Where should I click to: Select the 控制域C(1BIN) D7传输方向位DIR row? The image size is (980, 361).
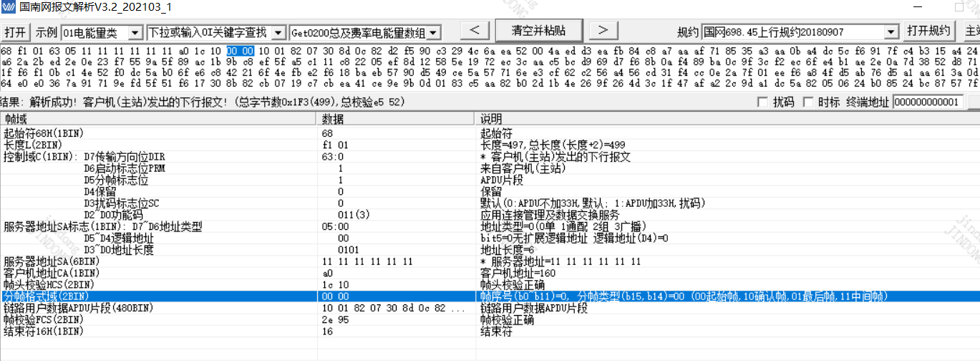(490, 157)
